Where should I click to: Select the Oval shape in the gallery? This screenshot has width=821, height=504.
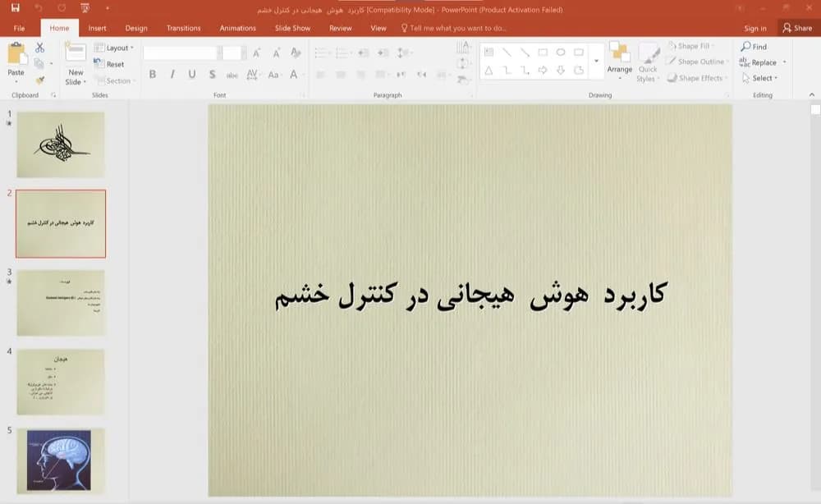[561, 53]
